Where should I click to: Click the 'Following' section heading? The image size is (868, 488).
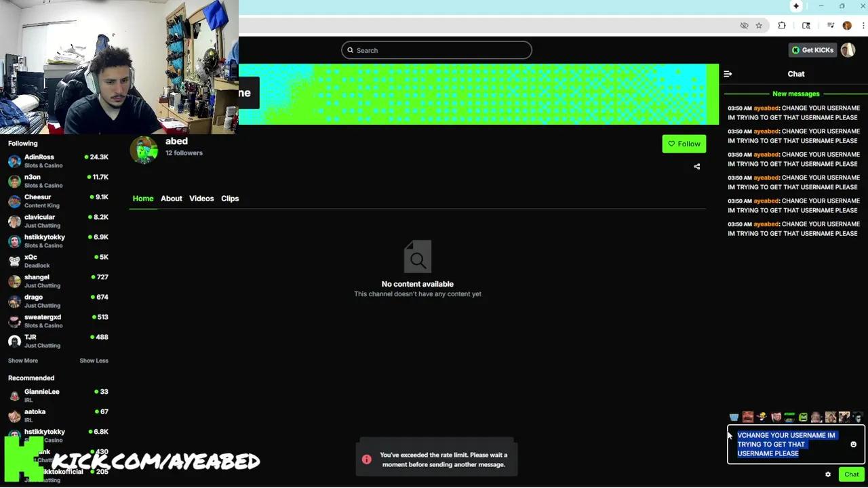pyautogui.click(x=23, y=144)
